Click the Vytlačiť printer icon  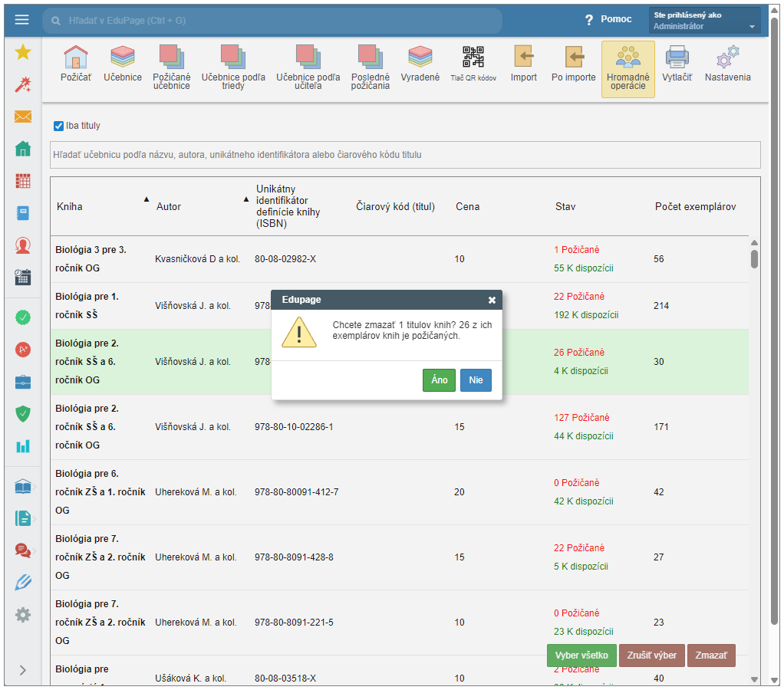677,58
